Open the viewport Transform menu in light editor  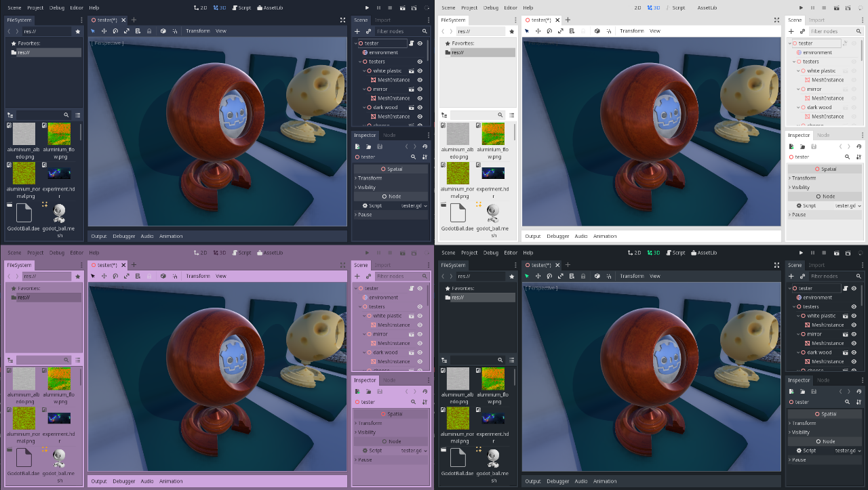(632, 31)
